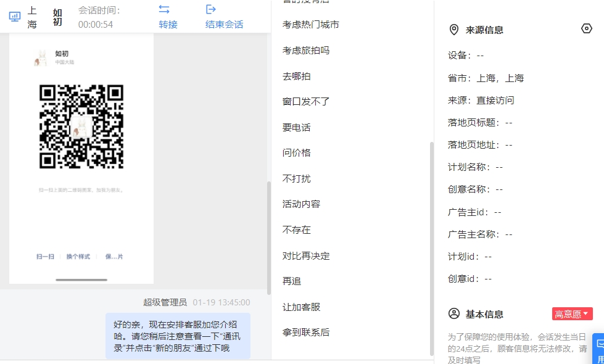Click the 创意名称 row
The width and height of the screenshot is (604, 364).
click(475, 189)
